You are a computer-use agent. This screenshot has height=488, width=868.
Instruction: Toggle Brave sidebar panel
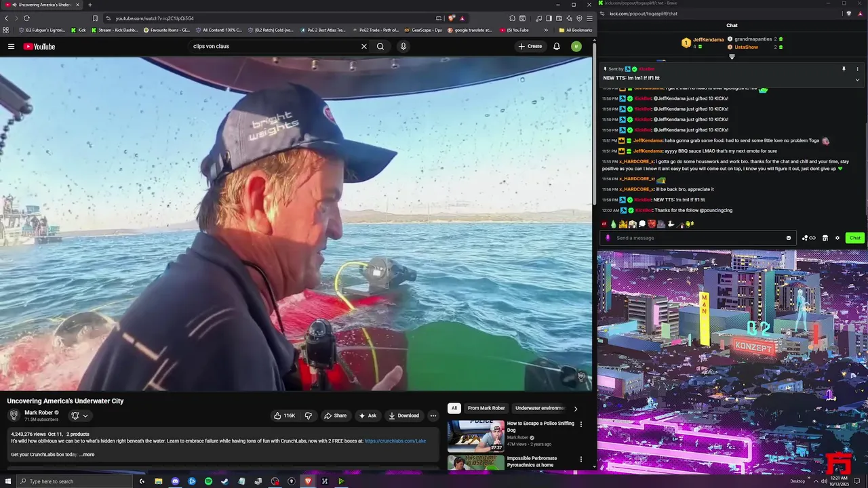point(548,18)
